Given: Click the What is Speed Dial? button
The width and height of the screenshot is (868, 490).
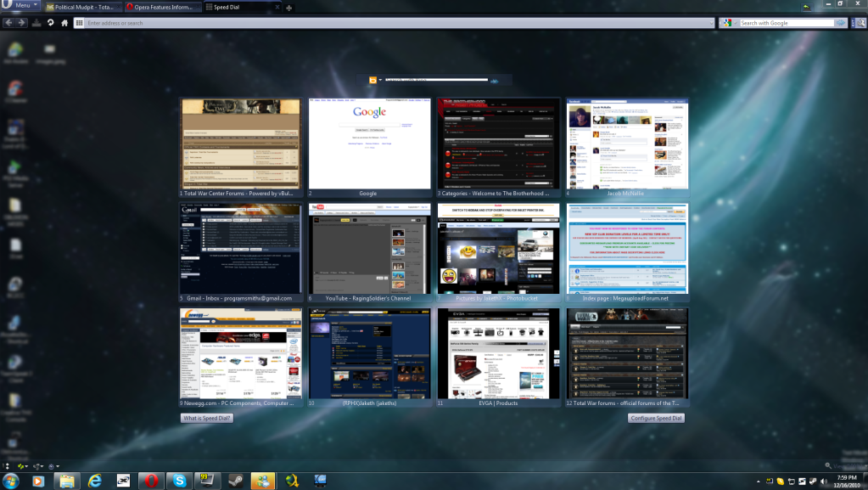Looking at the screenshot, I should (x=206, y=418).
